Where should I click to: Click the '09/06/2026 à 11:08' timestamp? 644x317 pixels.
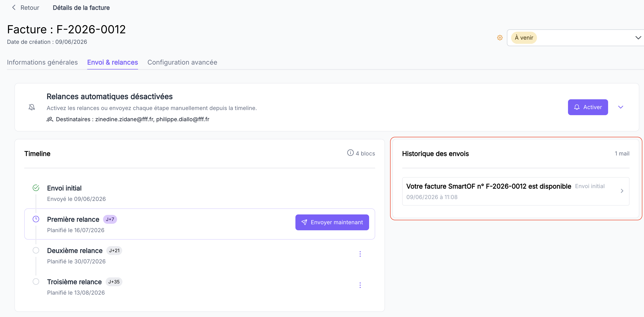pos(432,197)
